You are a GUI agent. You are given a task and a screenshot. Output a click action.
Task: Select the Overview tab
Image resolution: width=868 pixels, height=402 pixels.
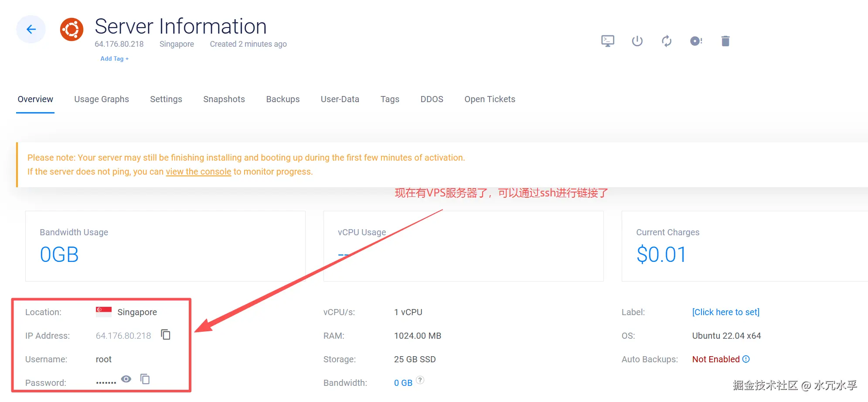(x=35, y=99)
